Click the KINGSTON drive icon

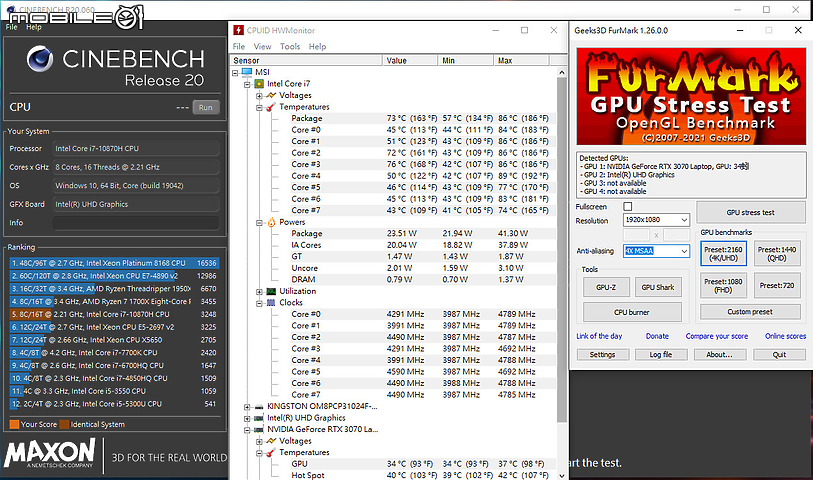tap(259, 406)
